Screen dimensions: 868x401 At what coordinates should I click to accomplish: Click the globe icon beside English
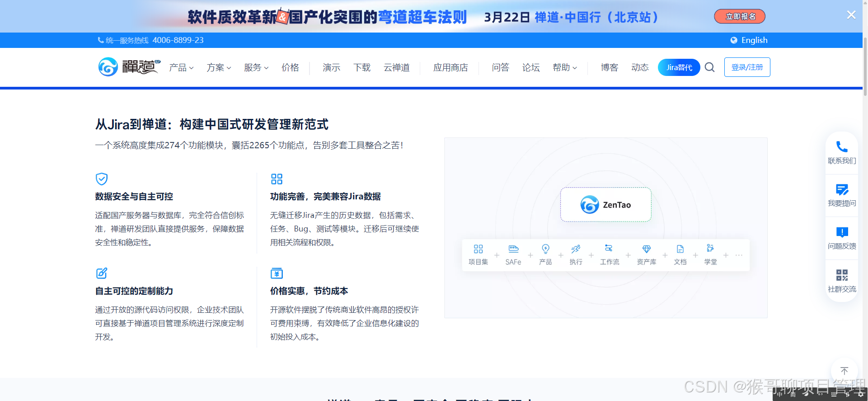coord(734,40)
